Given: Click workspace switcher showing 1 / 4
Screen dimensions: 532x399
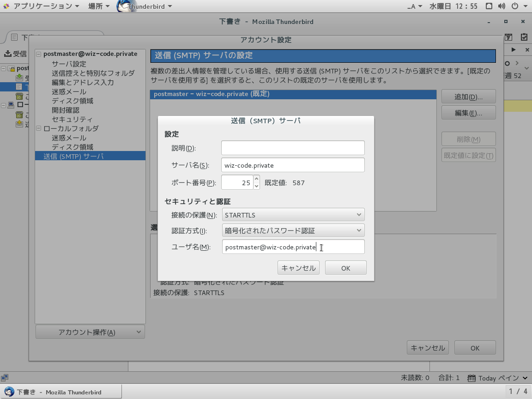Looking at the screenshot, I should point(518,392).
